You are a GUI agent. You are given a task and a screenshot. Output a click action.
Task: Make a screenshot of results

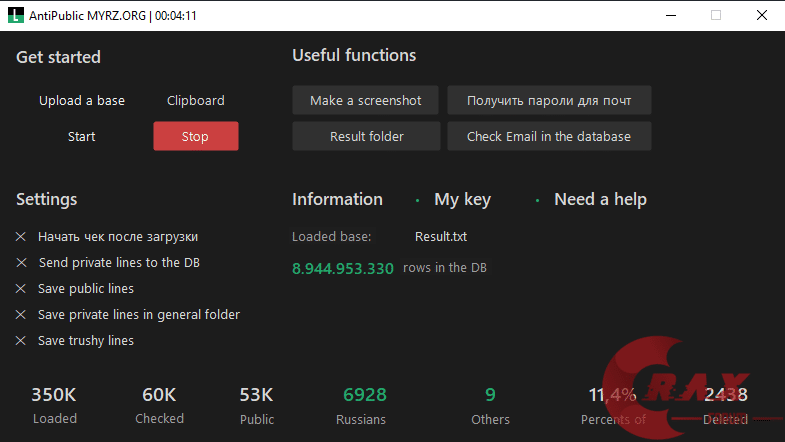[x=365, y=100]
